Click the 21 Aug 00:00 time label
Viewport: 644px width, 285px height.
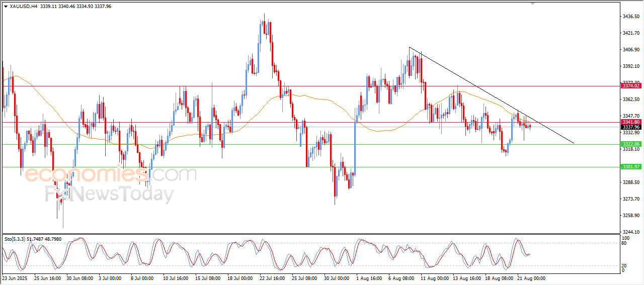530,278
